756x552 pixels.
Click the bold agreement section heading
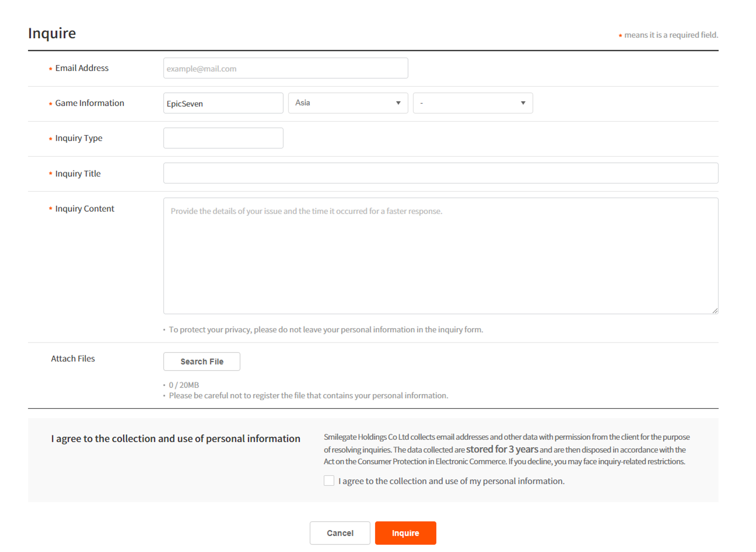pyautogui.click(x=175, y=439)
